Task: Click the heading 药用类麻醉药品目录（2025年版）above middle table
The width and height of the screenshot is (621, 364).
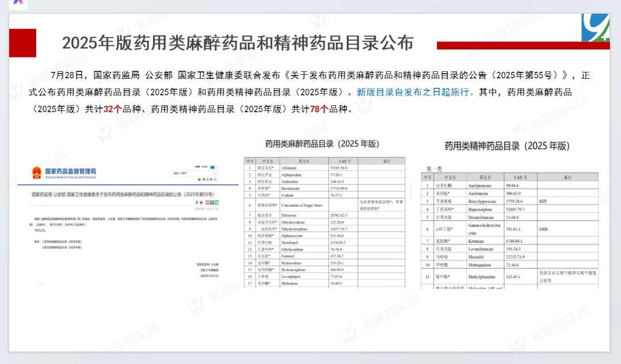Action: [323, 144]
